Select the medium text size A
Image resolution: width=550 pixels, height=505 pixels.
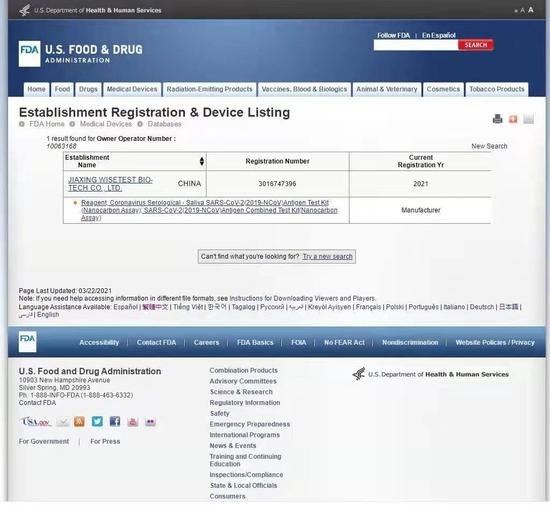[x=522, y=11]
